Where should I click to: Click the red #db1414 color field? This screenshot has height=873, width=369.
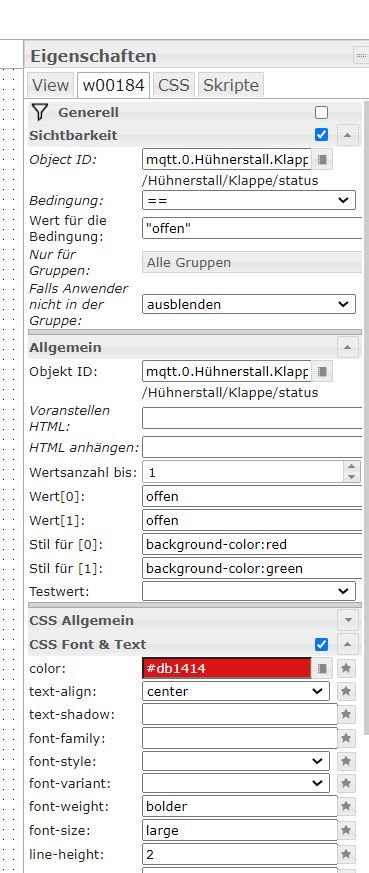[227, 668]
